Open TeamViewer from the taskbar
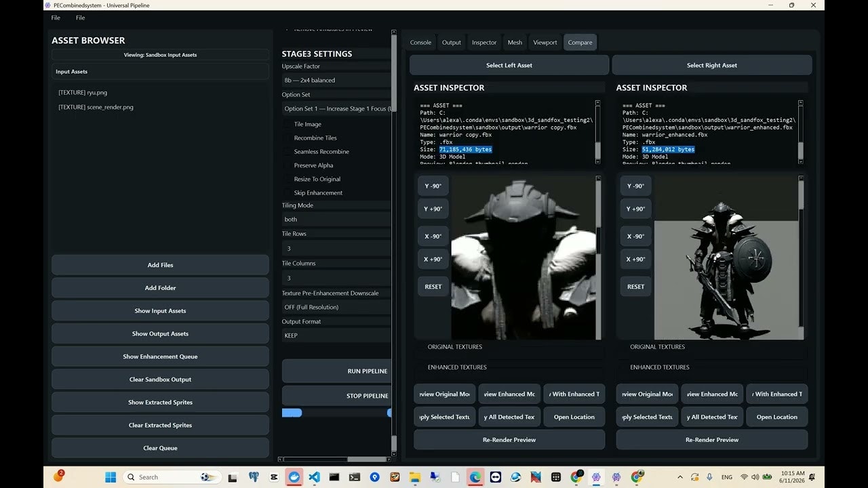This screenshot has height=488, width=868. coord(496,477)
